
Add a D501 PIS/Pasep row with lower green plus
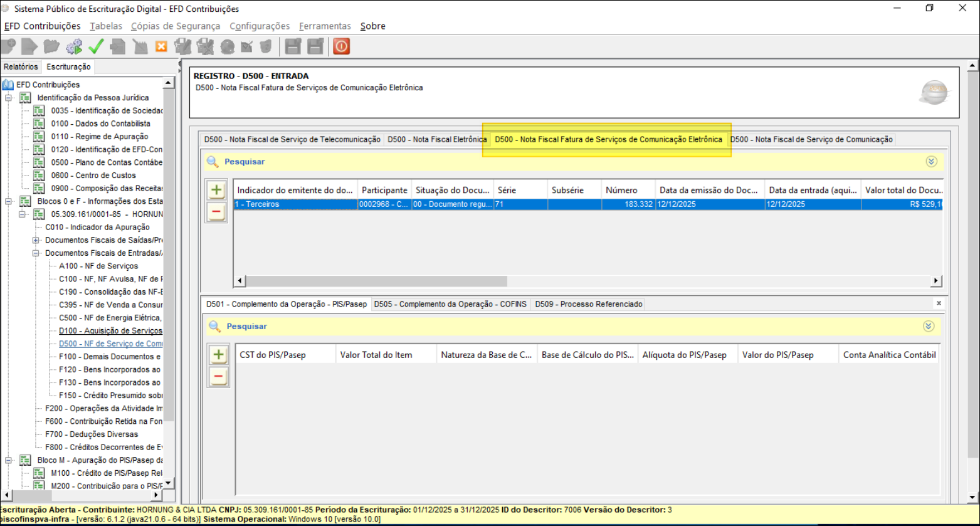218,355
